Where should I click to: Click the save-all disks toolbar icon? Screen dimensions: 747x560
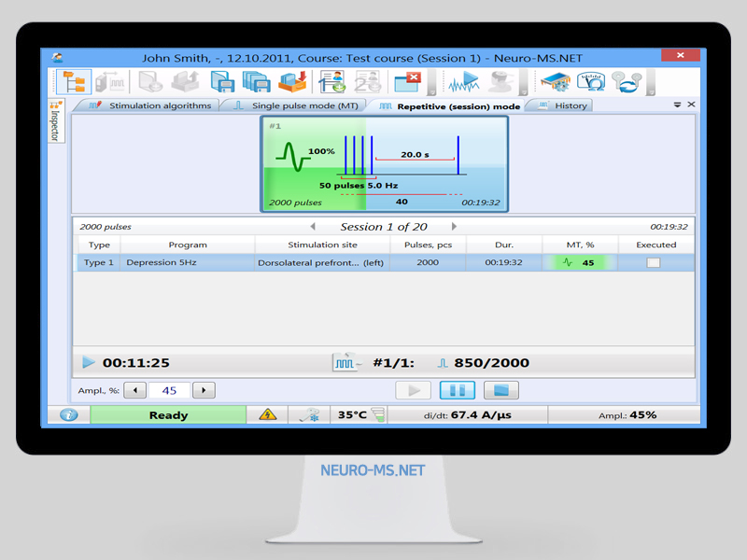coord(256,82)
